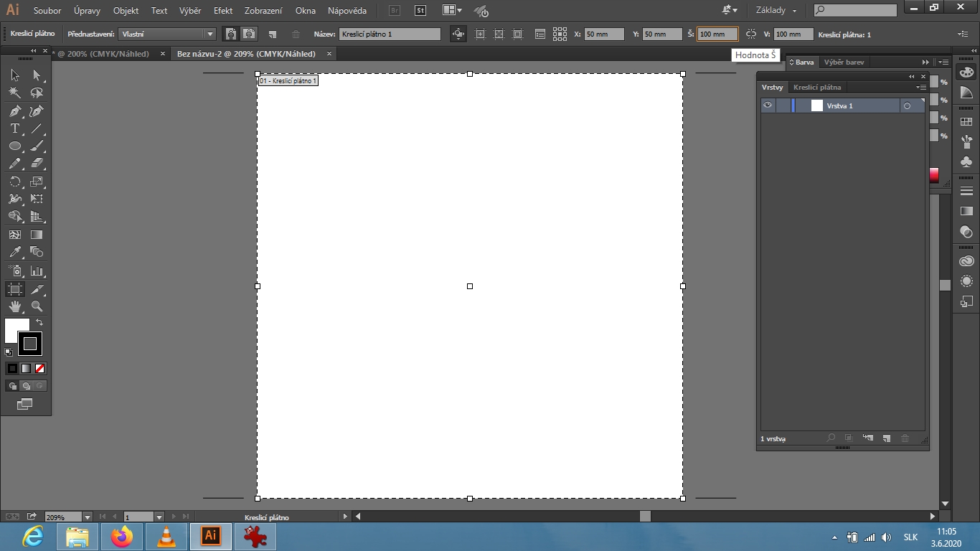Select the Pen tool

tap(14, 111)
